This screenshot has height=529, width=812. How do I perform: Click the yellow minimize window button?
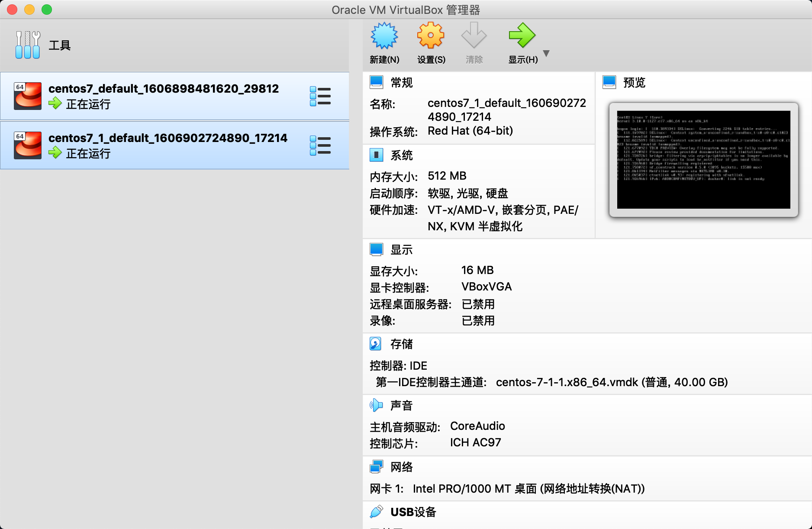[x=29, y=10]
